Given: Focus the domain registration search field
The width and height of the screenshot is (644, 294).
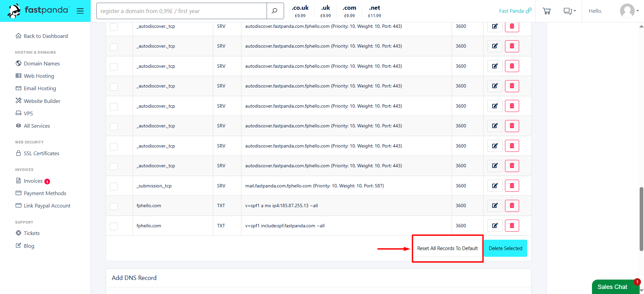Looking at the screenshot, I should click(182, 11).
